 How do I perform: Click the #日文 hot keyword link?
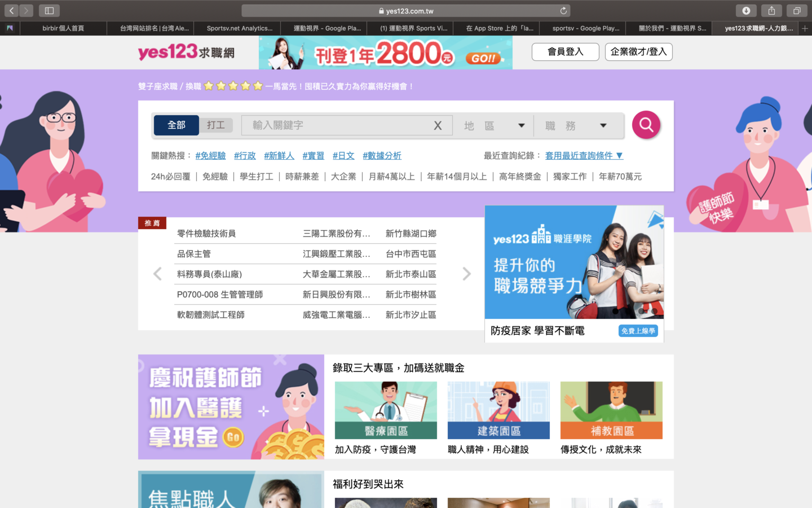pyautogui.click(x=343, y=156)
